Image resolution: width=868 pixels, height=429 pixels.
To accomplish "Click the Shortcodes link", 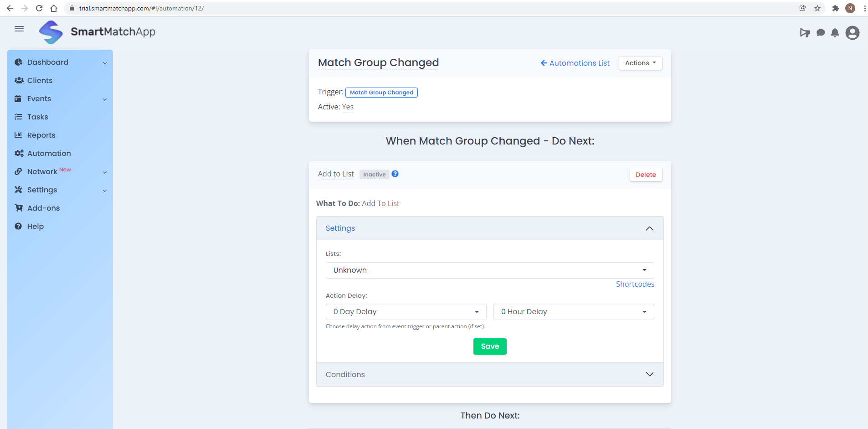I will [x=635, y=284].
